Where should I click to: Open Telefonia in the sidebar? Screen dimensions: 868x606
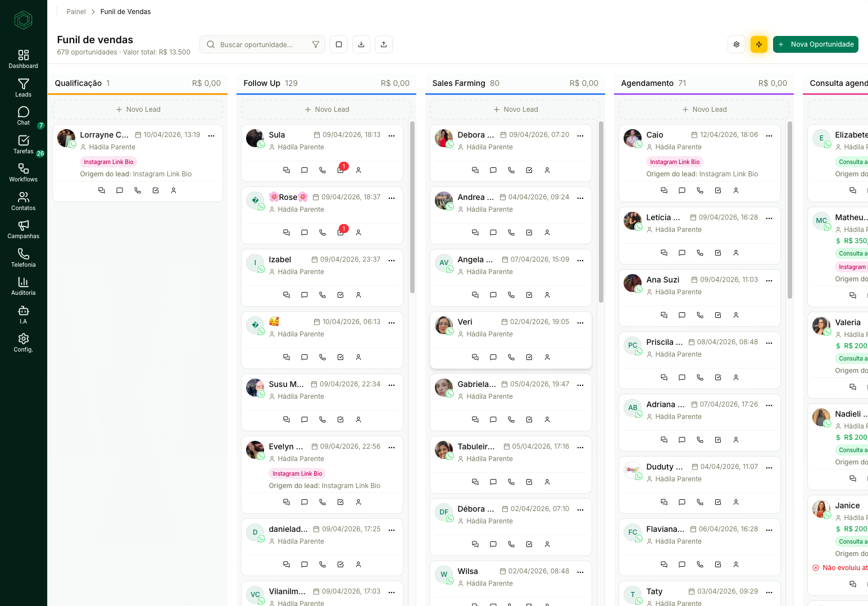pyautogui.click(x=24, y=258)
